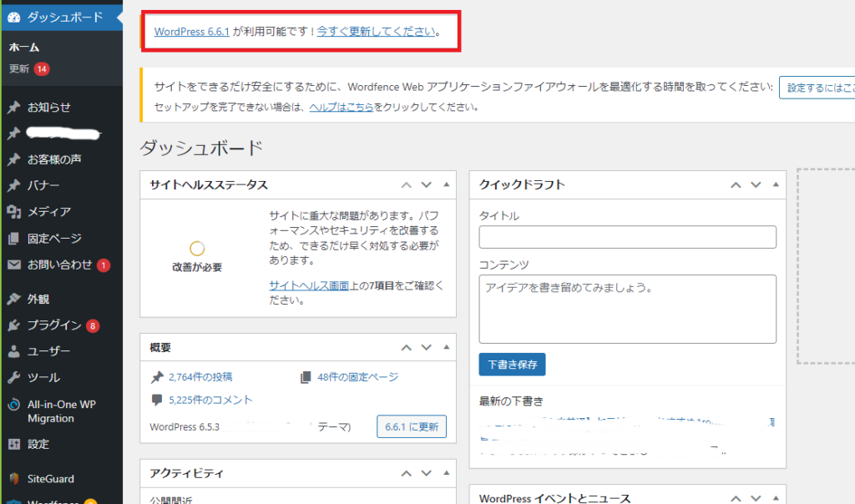This screenshot has width=855, height=504.
Task: Click the paintbrush icon beside 外観
Action: 14,299
